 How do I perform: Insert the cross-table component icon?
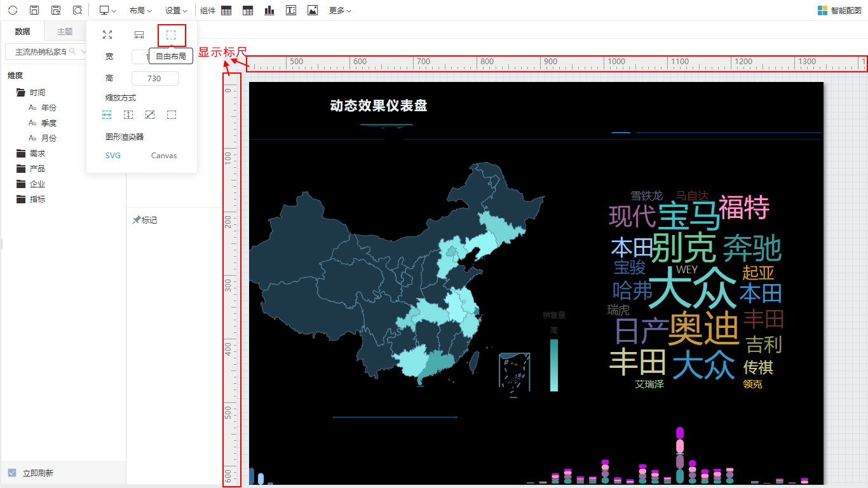pos(248,10)
